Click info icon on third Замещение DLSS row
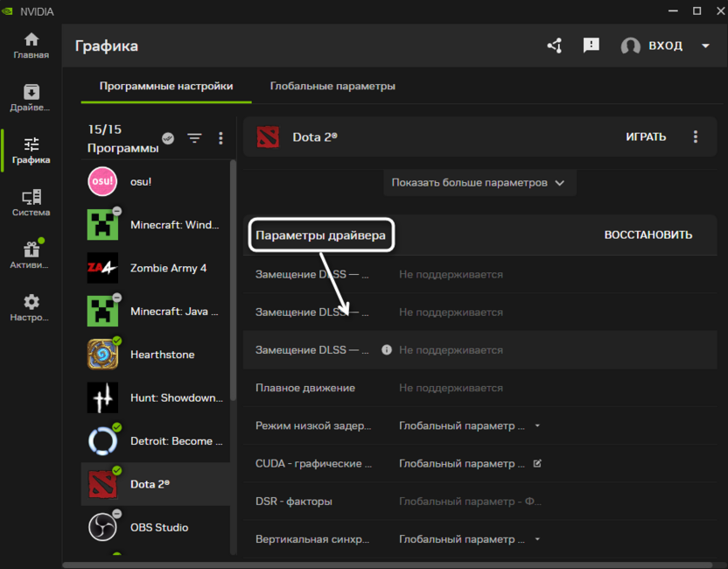The height and width of the screenshot is (569, 728). pos(386,350)
